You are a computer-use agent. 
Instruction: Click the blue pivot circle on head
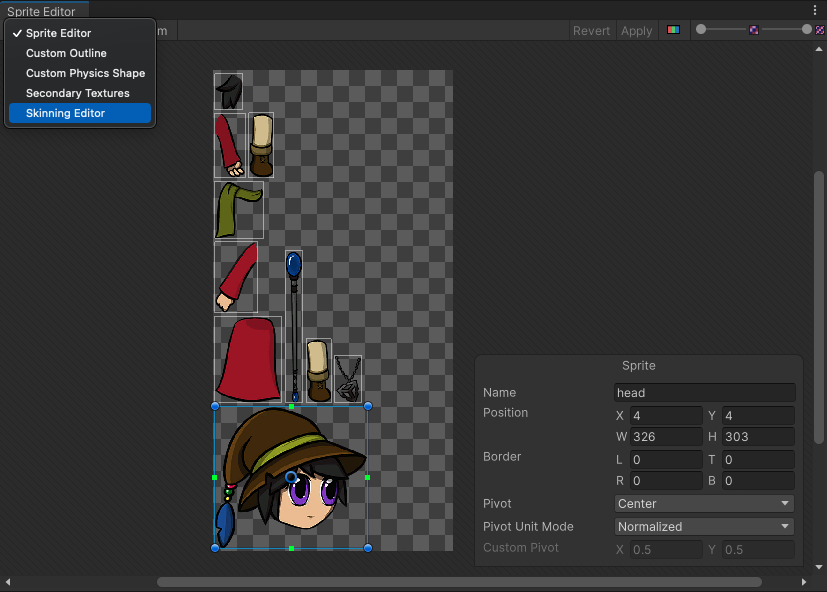[x=291, y=477]
